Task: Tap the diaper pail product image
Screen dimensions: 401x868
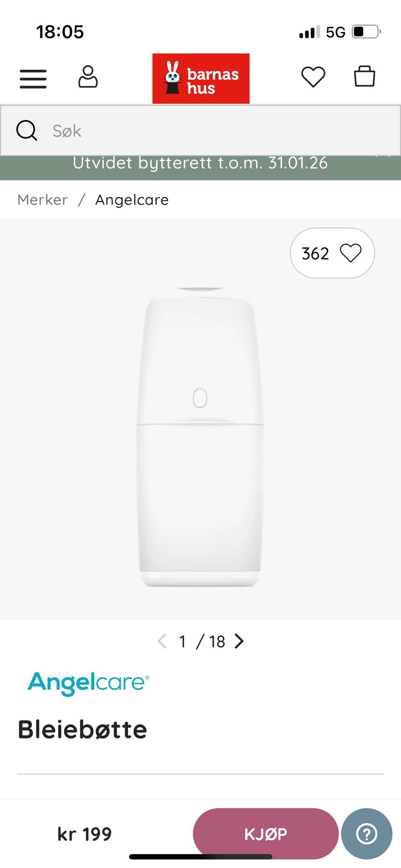Action: 200,436
